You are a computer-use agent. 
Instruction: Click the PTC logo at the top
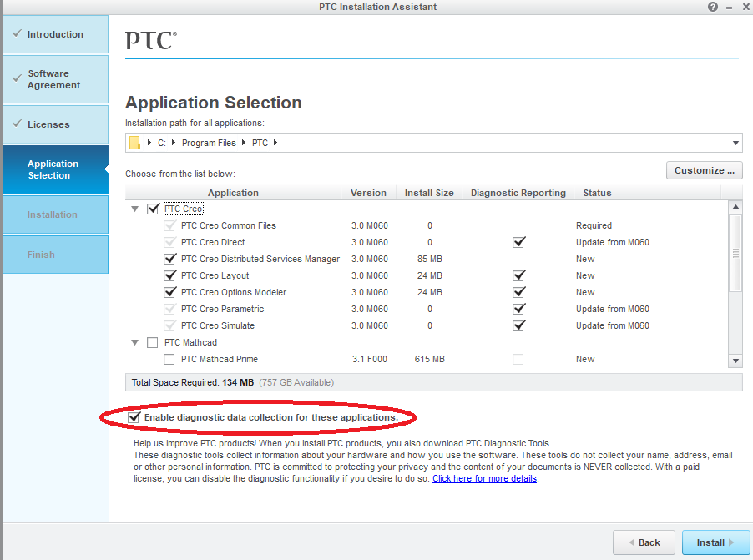pos(149,40)
